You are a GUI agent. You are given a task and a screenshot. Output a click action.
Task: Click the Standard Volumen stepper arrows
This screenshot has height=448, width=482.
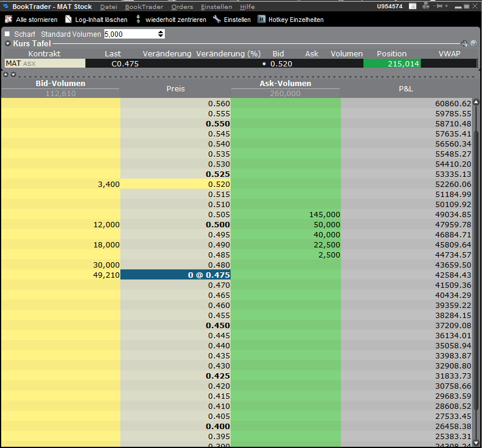(161, 34)
